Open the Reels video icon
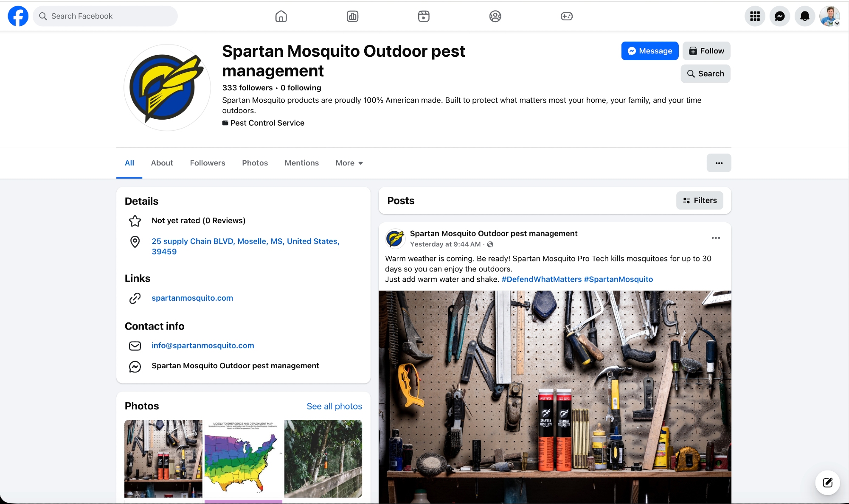Screen dimensions: 849x504 tap(424, 16)
